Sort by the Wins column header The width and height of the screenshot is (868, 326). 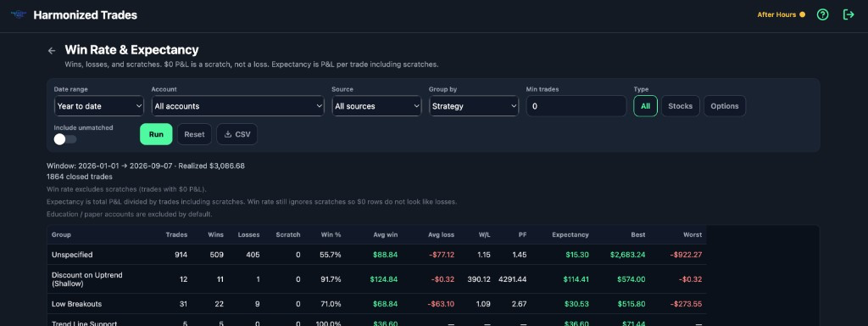(x=215, y=234)
